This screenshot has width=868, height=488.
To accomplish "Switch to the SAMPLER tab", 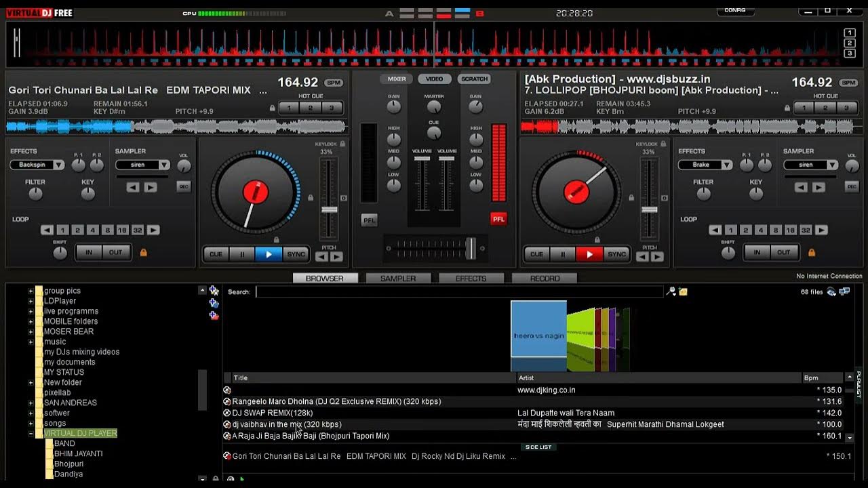I will [x=398, y=278].
